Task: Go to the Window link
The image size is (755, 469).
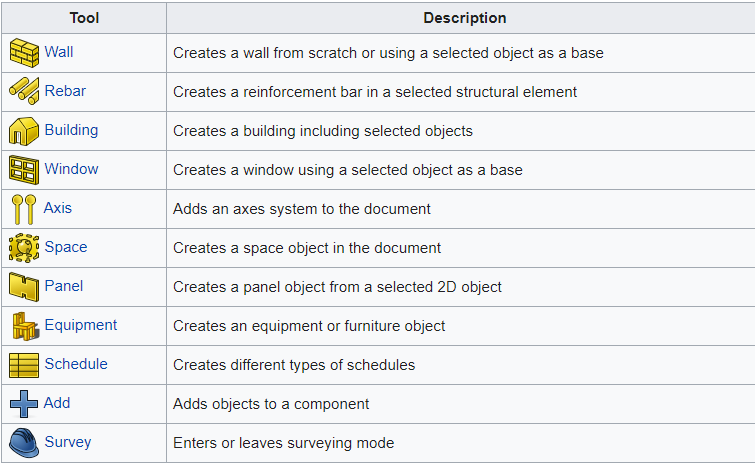Action: [x=71, y=169]
